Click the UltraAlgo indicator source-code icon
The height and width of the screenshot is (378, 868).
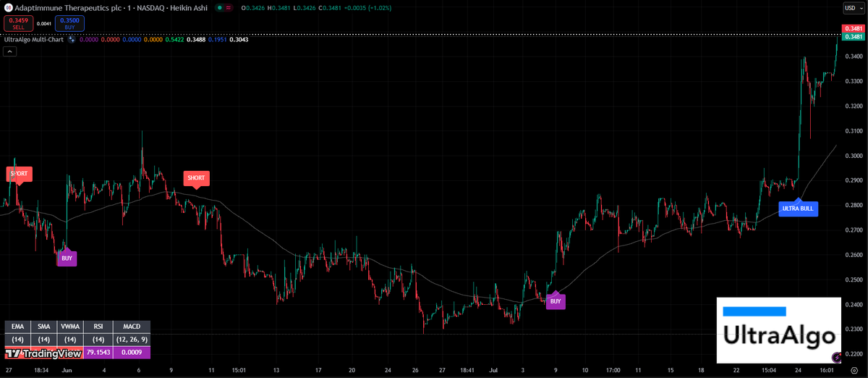[x=72, y=39]
